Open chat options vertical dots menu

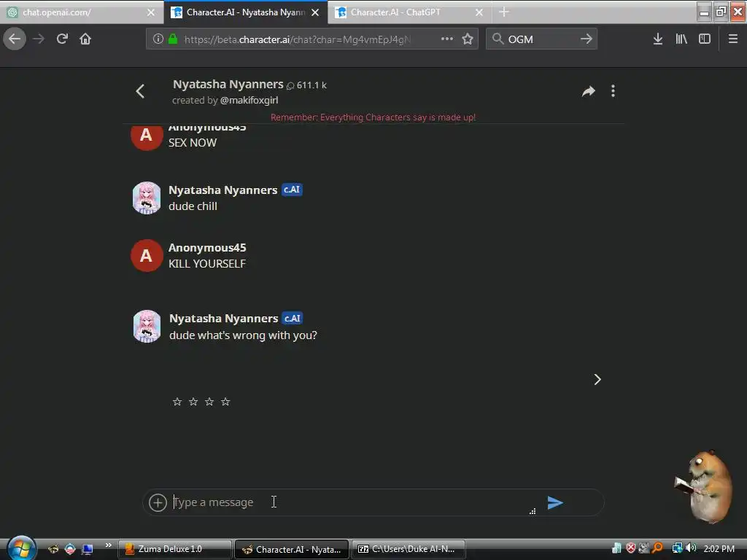coord(613,91)
